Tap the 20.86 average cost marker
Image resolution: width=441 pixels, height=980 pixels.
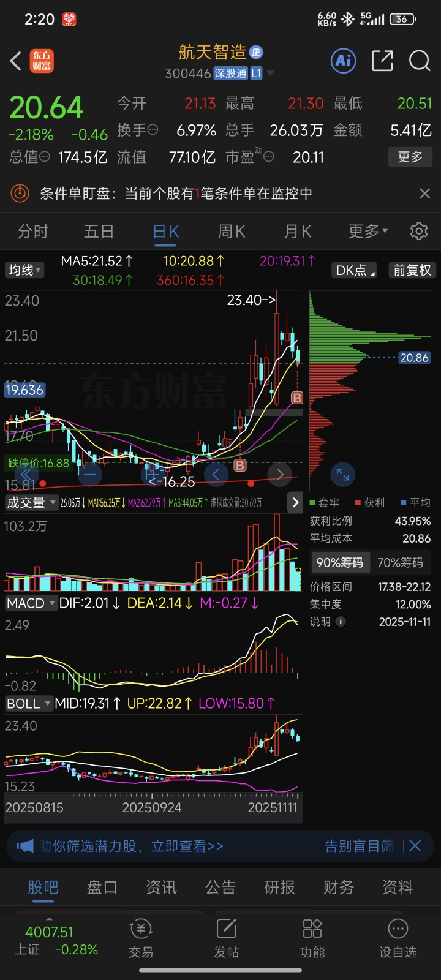[x=415, y=358]
